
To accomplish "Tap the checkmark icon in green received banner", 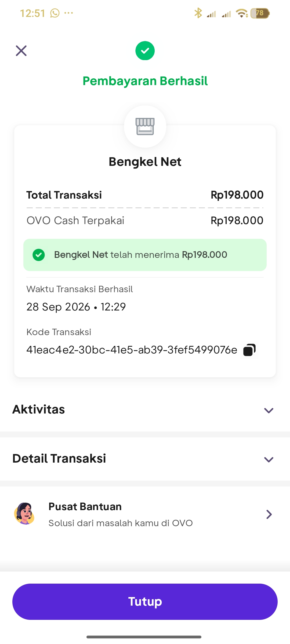I will click(x=39, y=255).
